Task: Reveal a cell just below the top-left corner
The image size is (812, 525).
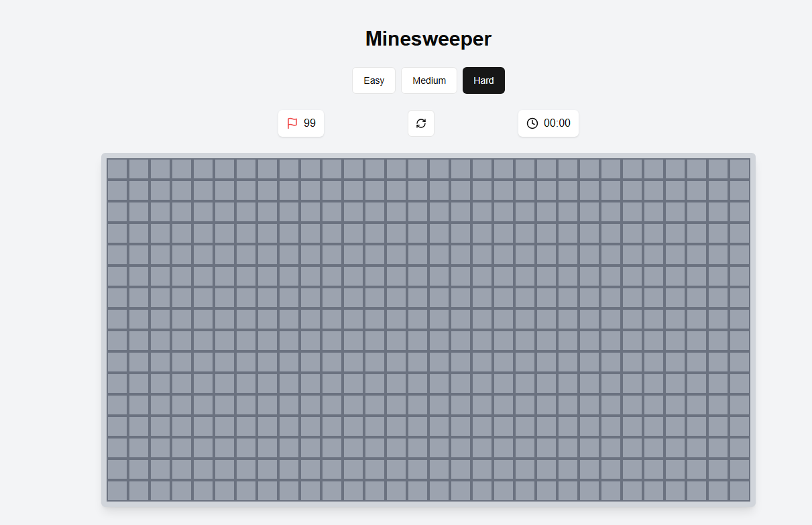Action: pyautogui.click(x=117, y=190)
